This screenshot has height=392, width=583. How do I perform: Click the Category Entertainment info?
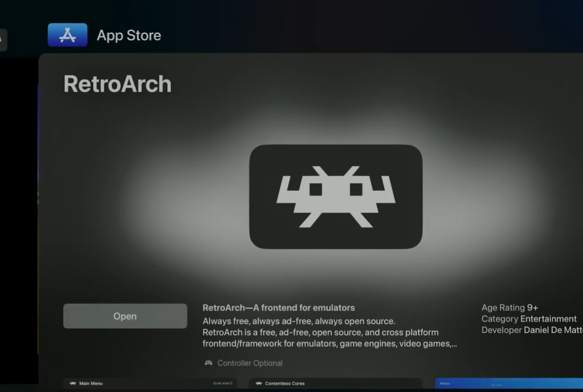(529, 319)
